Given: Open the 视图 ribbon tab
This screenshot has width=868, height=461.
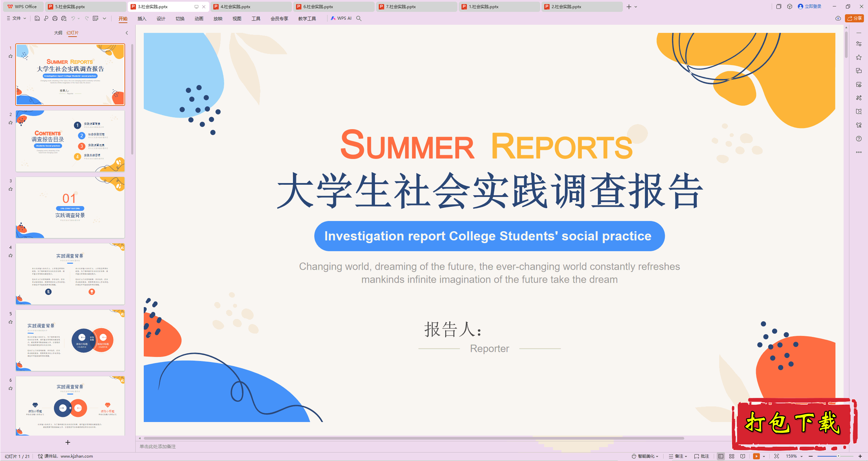Looking at the screenshot, I should 237,19.
